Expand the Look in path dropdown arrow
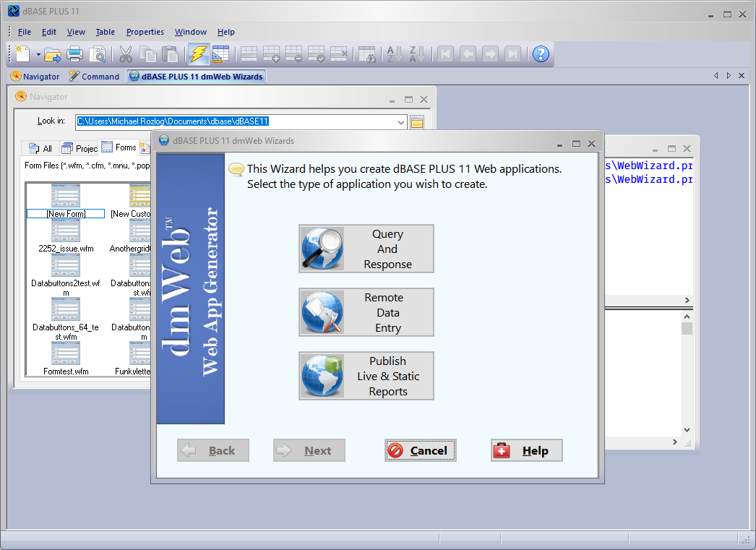Screen dimensions: 756x550 click(400, 122)
